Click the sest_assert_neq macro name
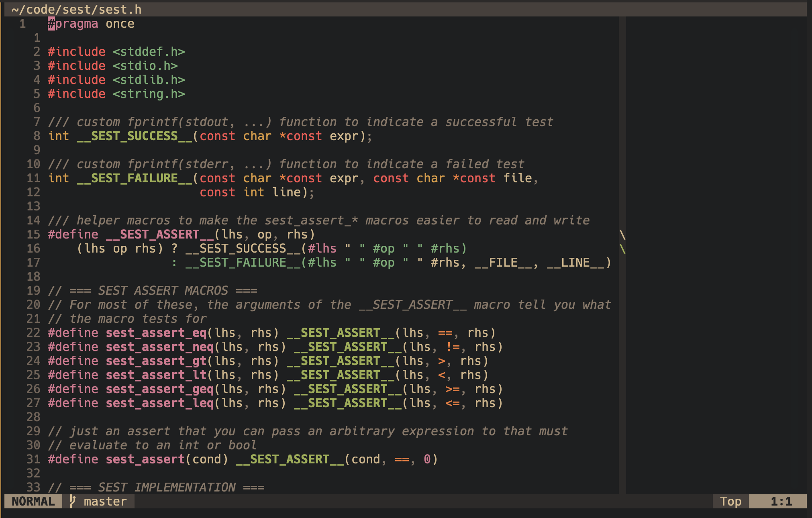The width and height of the screenshot is (812, 518). pyautogui.click(x=159, y=347)
